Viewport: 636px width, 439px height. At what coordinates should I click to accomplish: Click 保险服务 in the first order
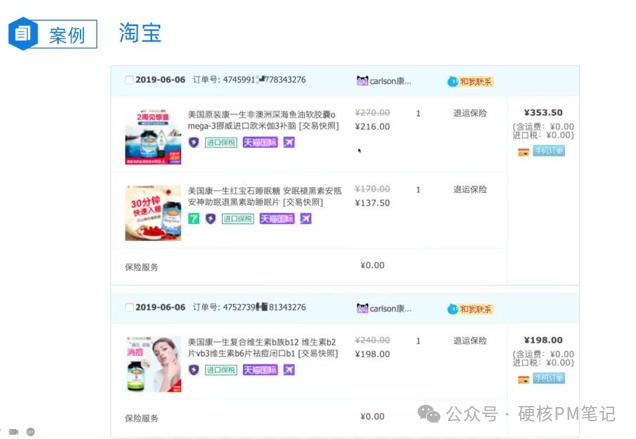[x=141, y=267]
